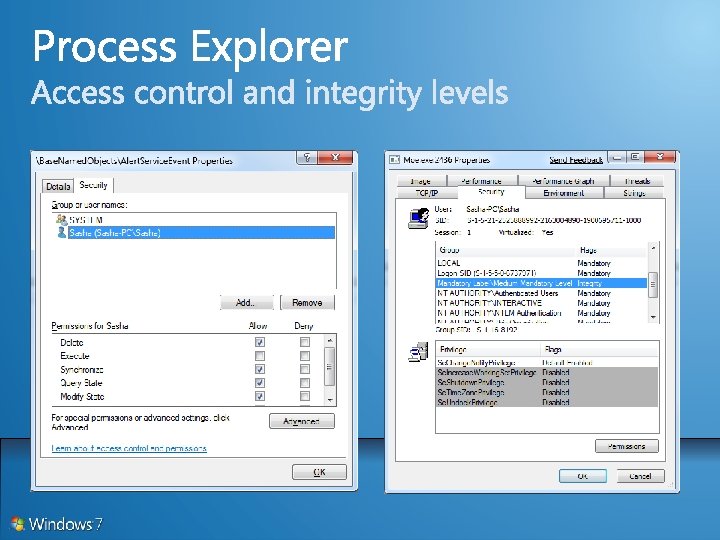Viewport: 720px width, 540px height.
Task: Select SeUndockPrivilege row
Action: [547, 402]
